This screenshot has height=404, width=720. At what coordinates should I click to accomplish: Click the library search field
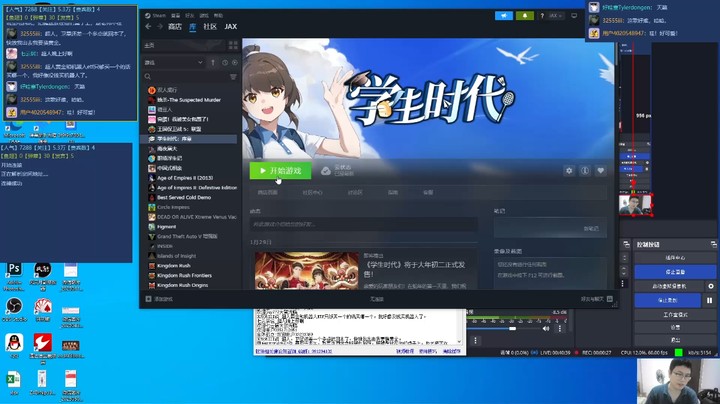point(186,77)
